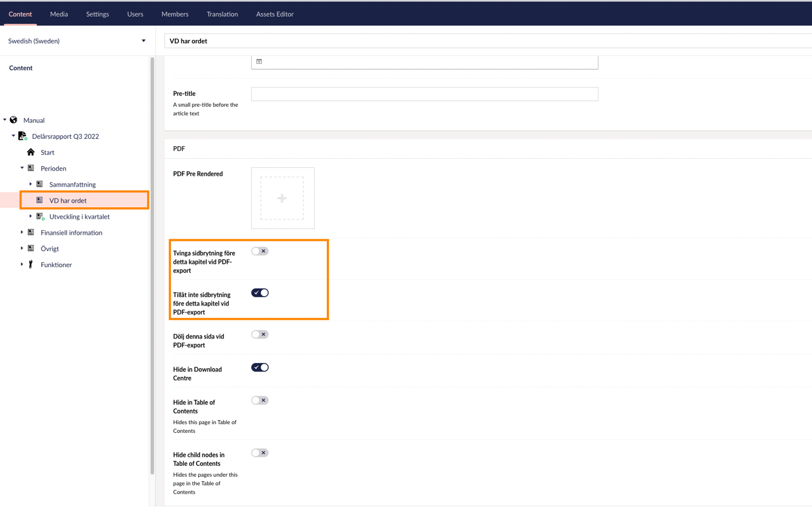Click the Perioden page icon
This screenshot has width=812, height=507.
(x=31, y=168)
